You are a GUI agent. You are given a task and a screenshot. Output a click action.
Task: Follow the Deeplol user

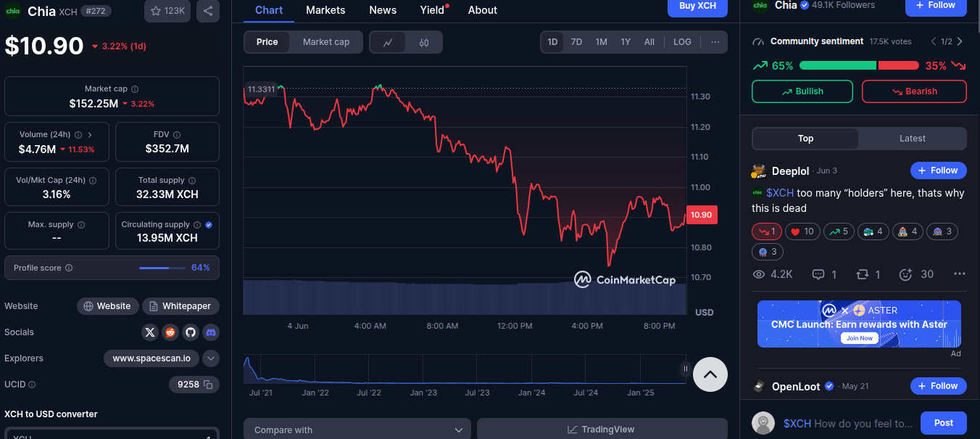tap(938, 171)
